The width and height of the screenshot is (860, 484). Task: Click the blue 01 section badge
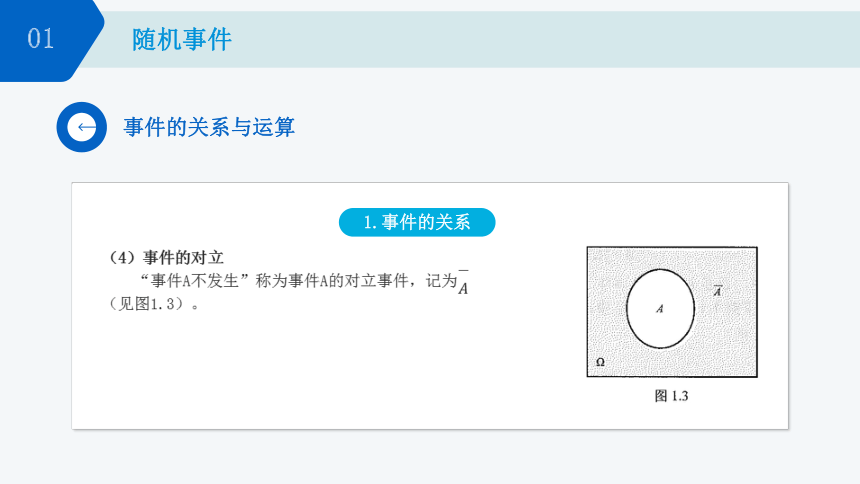tap(49, 40)
